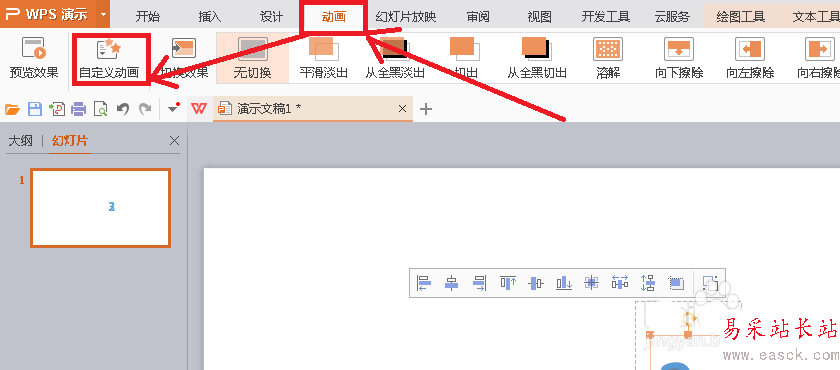
Task: Open 自定义动画 custom animation
Action: 109,58
